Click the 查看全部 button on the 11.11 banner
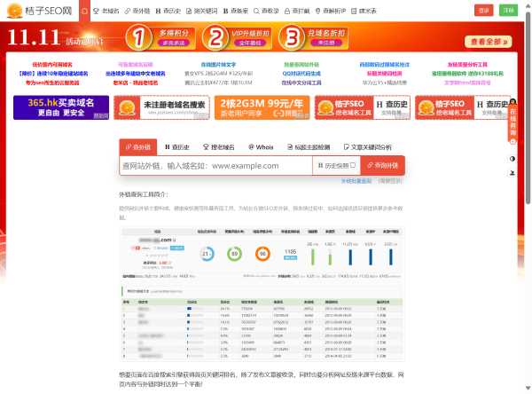This screenshot has height=394, width=532. click(489, 42)
